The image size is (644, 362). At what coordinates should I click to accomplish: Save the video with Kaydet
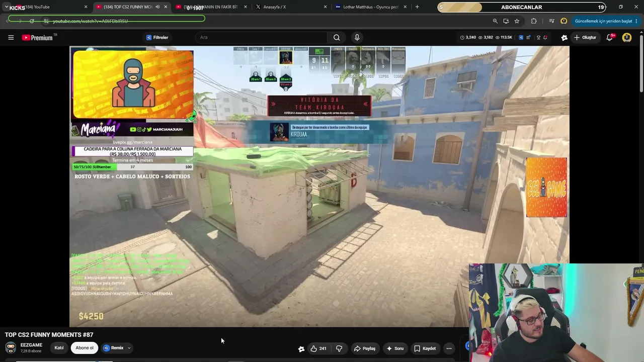coord(425,348)
